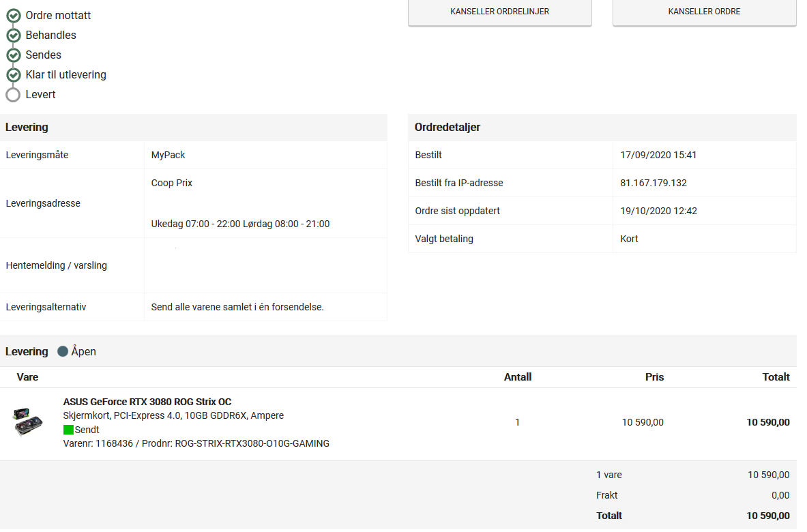Click the Sendes step checkmark icon
This screenshot has height=532, width=807.
pyautogui.click(x=14, y=55)
